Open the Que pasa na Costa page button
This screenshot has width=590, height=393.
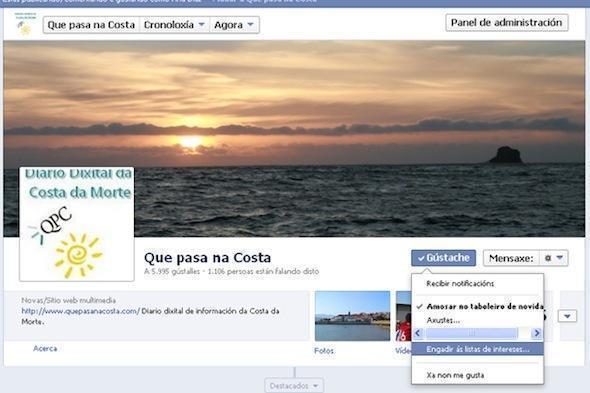[x=91, y=25]
